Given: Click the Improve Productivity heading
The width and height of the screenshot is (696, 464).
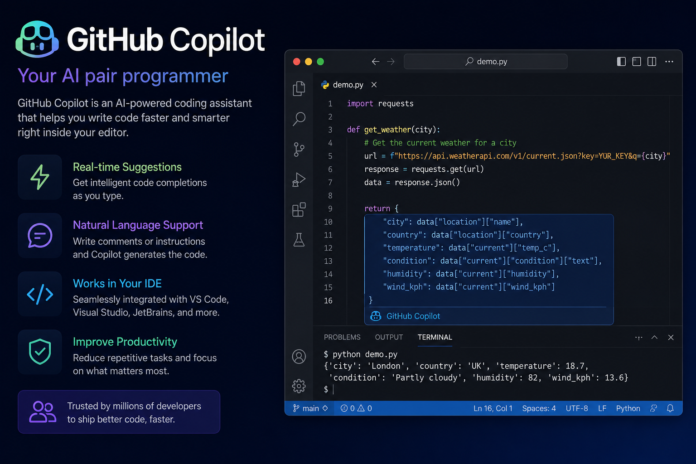Looking at the screenshot, I should tap(125, 341).
